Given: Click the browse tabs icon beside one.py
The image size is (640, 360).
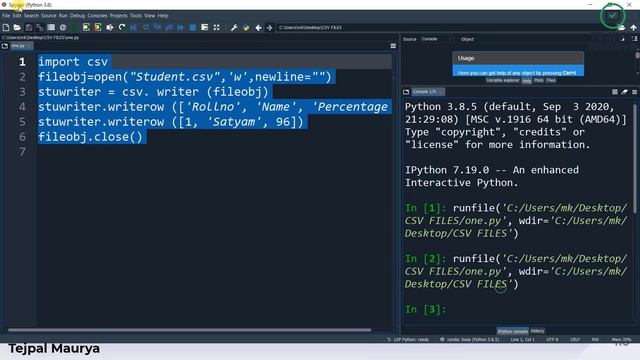Looking at the screenshot, I should 5,46.
